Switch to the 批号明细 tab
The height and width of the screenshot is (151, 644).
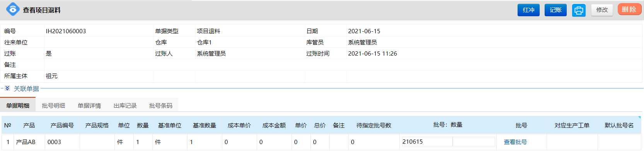53,105
